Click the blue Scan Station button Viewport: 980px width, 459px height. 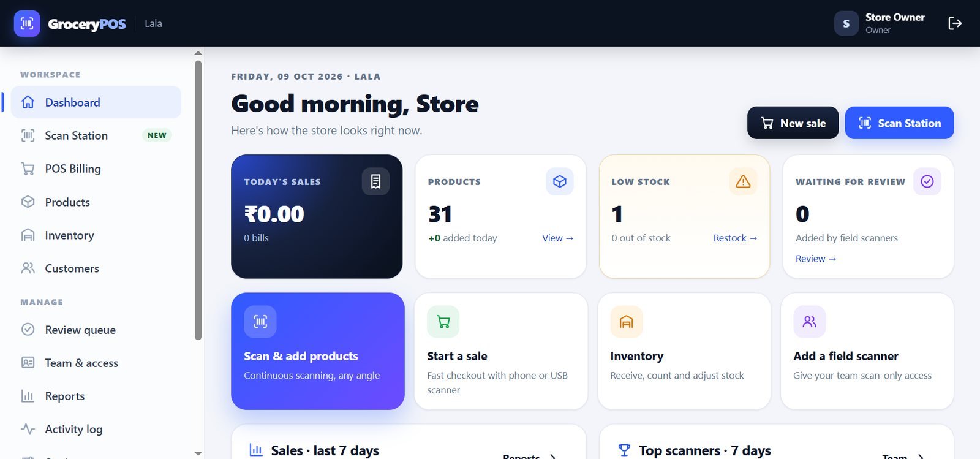point(899,123)
